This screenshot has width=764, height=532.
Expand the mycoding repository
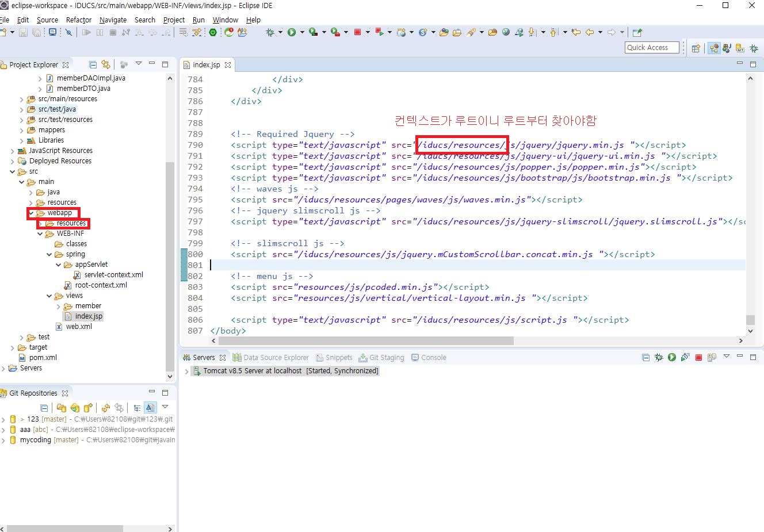tap(3, 440)
